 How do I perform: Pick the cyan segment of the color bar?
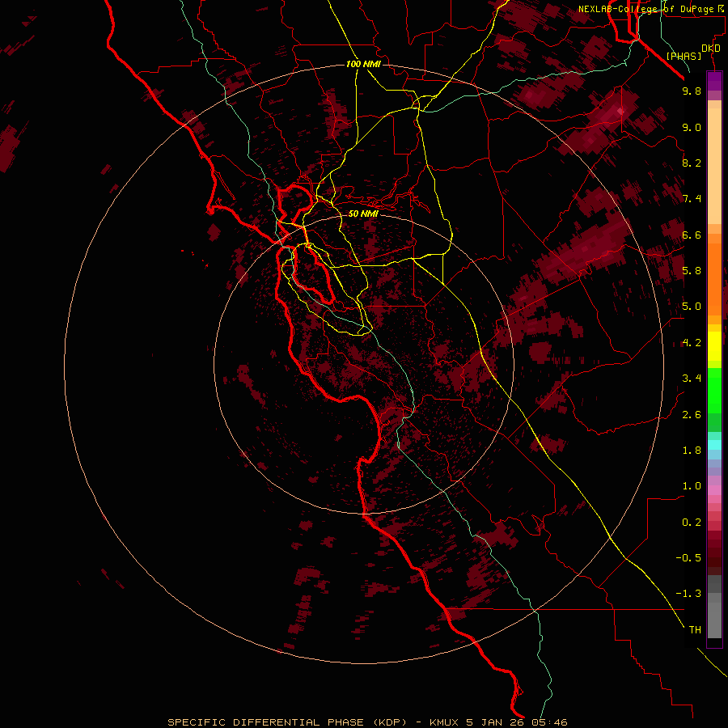coord(714,445)
